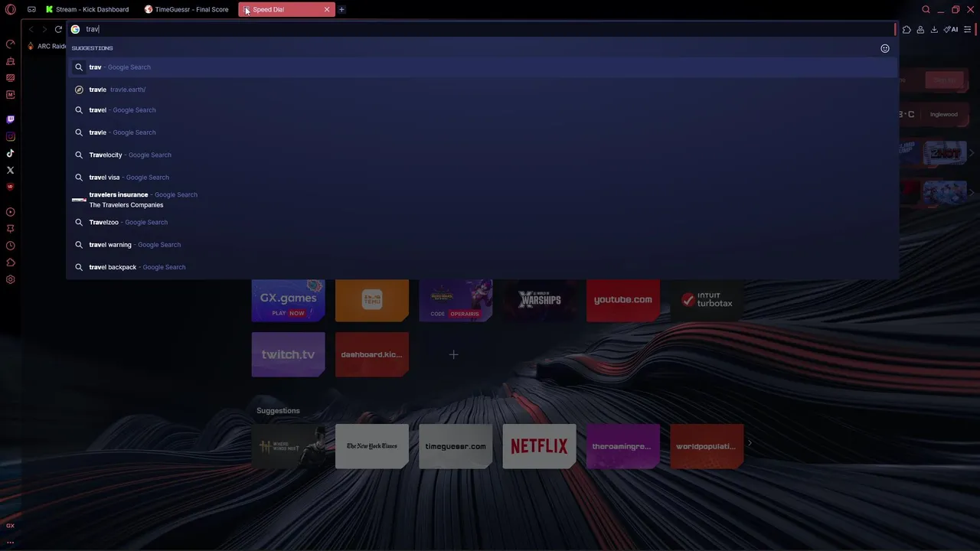The height and width of the screenshot is (551, 980).
Task: Open GX Control speedometer in sidebar
Action: point(10,44)
